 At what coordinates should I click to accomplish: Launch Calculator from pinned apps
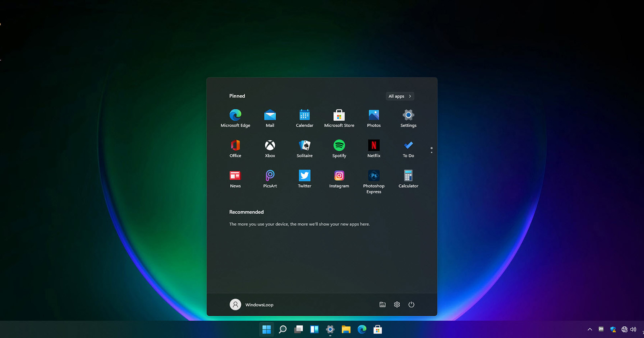click(409, 179)
